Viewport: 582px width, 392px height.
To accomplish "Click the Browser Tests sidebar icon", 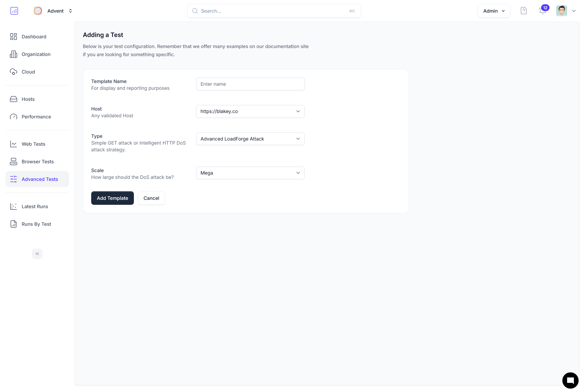I will coord(14,161).
